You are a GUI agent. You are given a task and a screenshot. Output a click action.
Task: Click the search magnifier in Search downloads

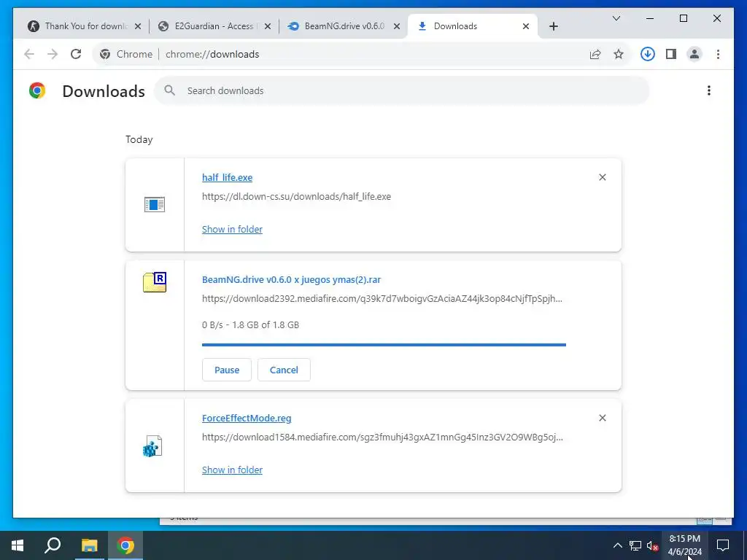tap(169, 90)
